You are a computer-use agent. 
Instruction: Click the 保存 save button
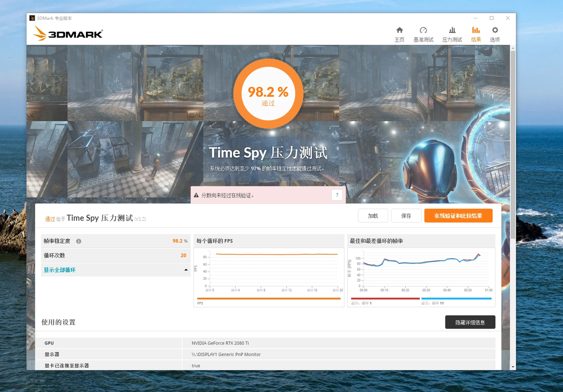[x=406, y=216]
